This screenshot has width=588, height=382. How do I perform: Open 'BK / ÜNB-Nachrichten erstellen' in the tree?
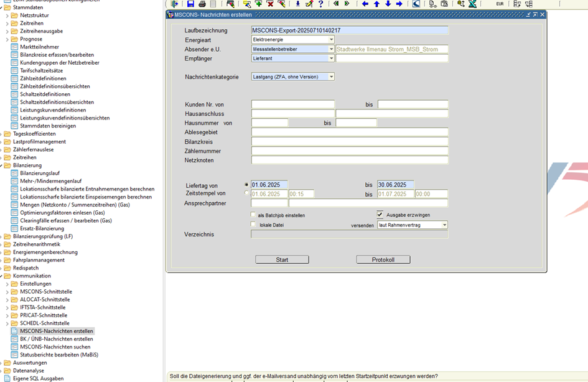coord(56,339)
